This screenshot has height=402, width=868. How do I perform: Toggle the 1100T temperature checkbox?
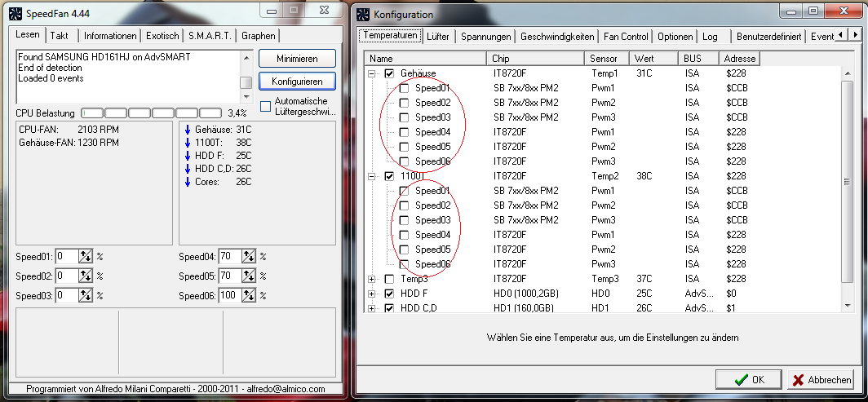(389, 176)
